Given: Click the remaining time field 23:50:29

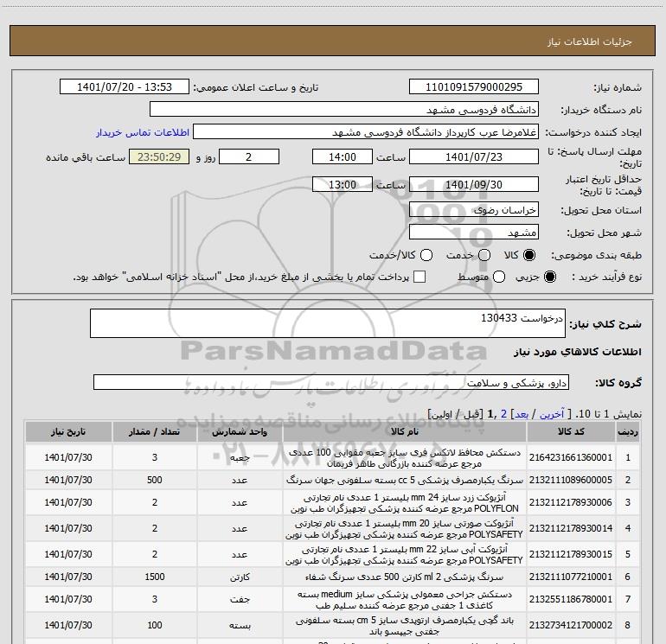Looking at the screenshot, I should tap(159, 156).
